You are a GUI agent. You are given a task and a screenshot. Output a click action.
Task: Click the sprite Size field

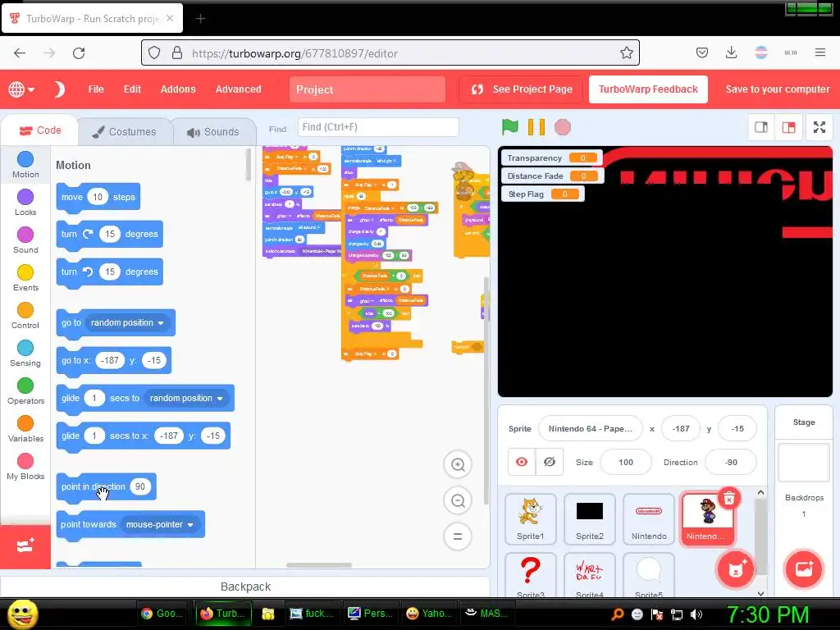626,462
